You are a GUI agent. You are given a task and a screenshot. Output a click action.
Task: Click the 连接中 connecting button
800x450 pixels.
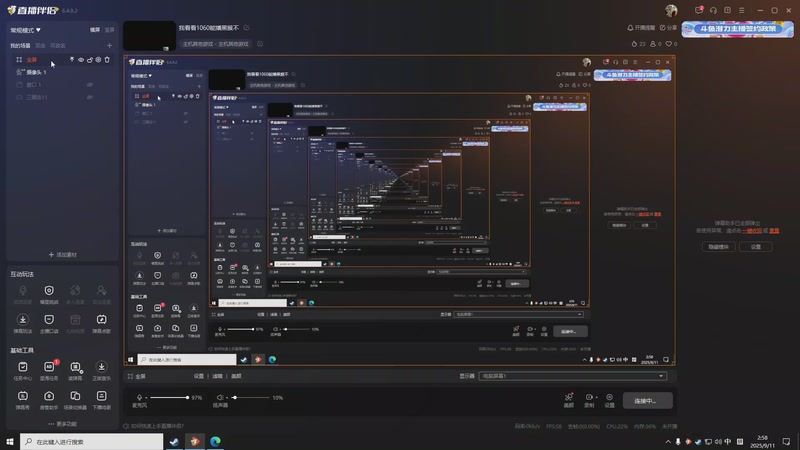click(647, 401)
